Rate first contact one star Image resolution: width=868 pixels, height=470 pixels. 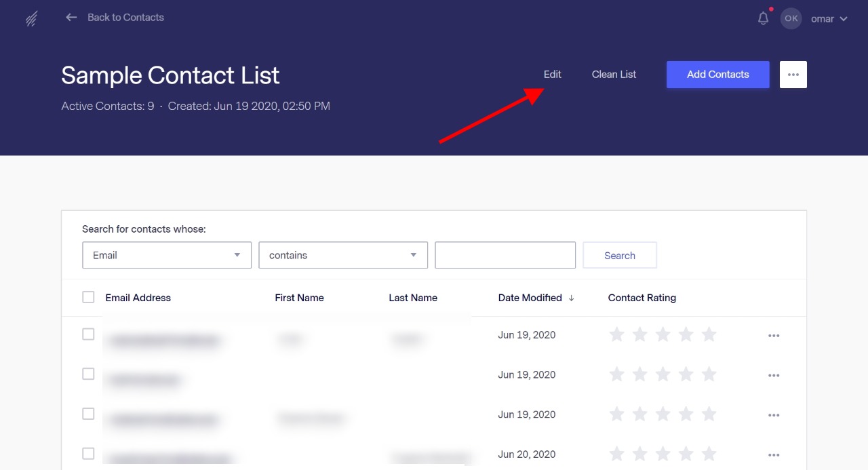pyautogui.click(x=616, y=334)
